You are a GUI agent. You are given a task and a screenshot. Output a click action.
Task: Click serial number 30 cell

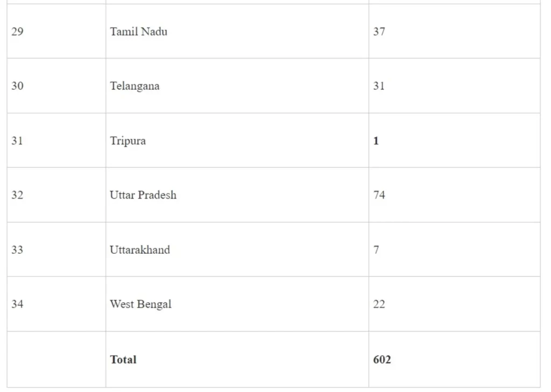pyautogui.click(x=18, y=86)
